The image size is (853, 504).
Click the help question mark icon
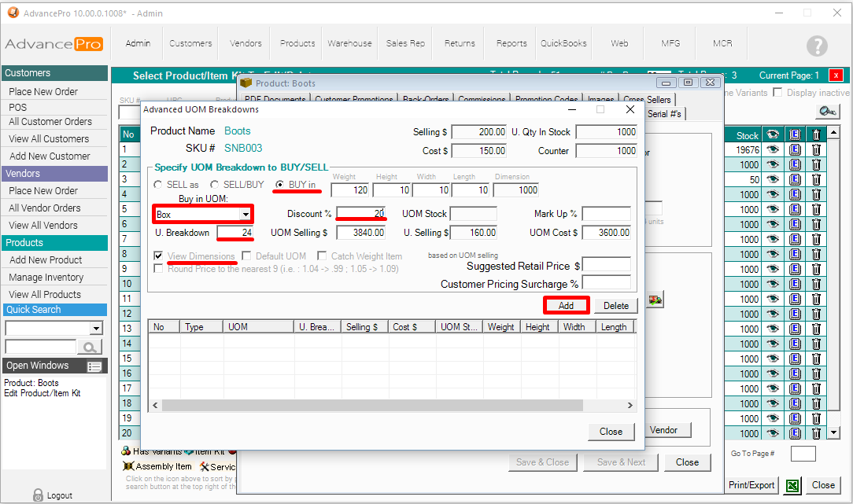[x=818, y=46]
